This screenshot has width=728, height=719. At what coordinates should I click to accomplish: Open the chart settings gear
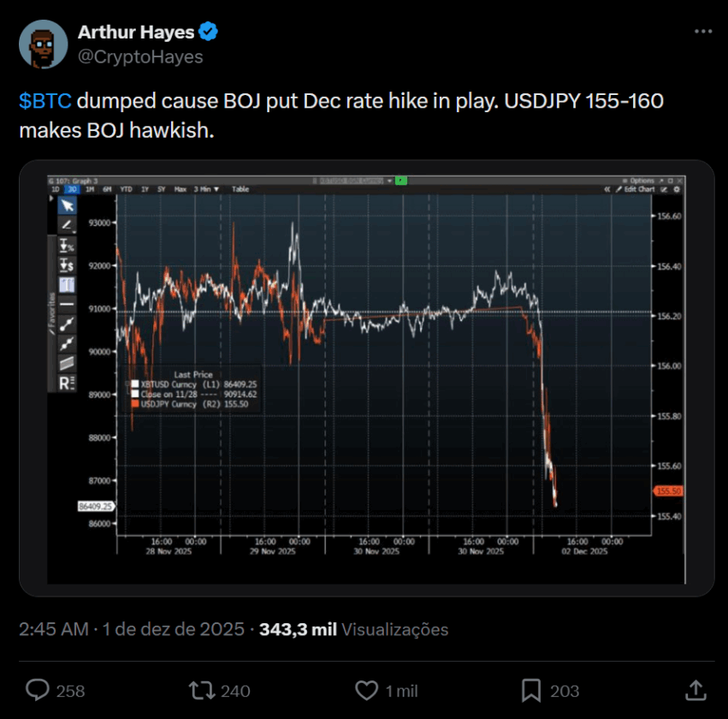tap(677, 190)
